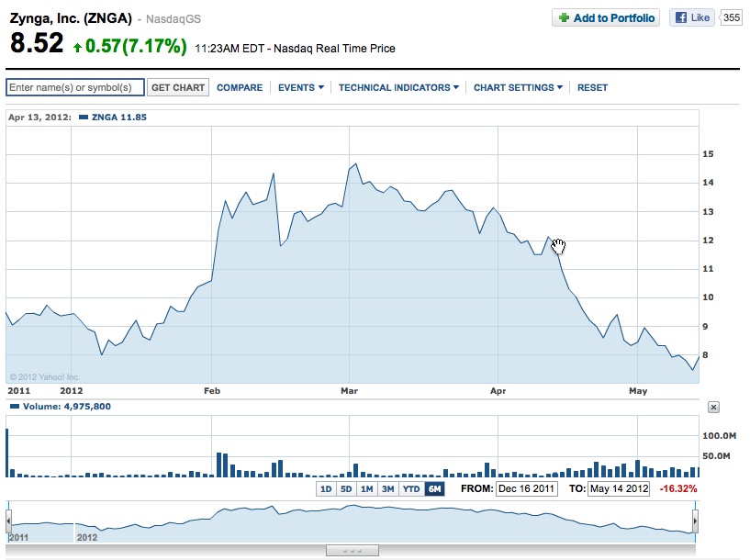
Task: Click the FROM date field
Action: coord(526,488)
